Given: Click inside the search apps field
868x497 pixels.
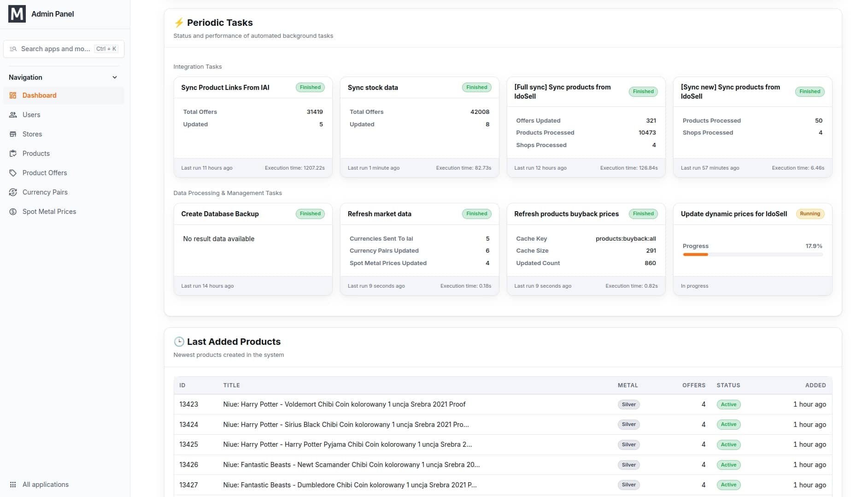Looking at the screenshot, I should pyautogui.click(x=55, y=48).
